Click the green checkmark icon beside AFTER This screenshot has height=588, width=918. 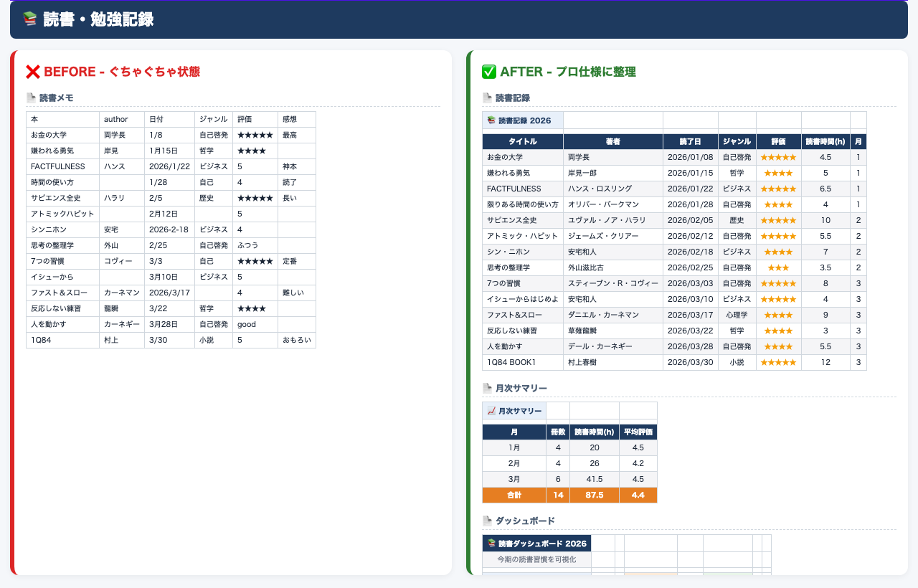tap(489, 72)
